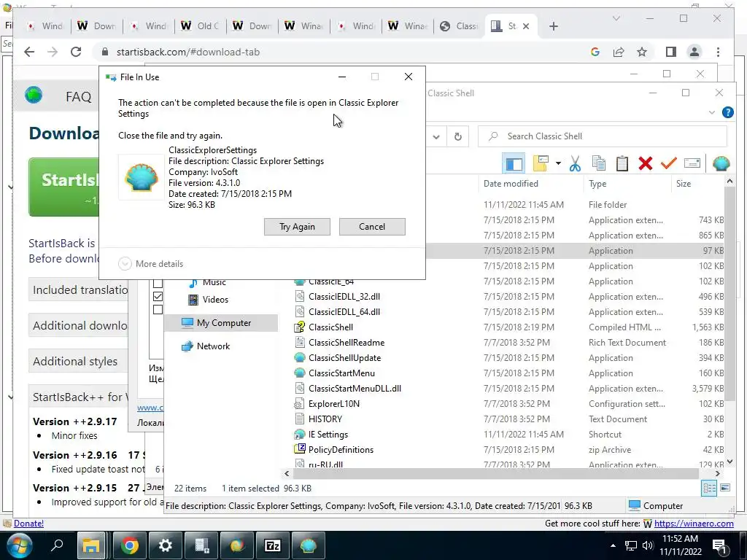The image size is (747, 560).
Task: Open address bar history dropdown in Explorer
Action: [x=436, y=136]
